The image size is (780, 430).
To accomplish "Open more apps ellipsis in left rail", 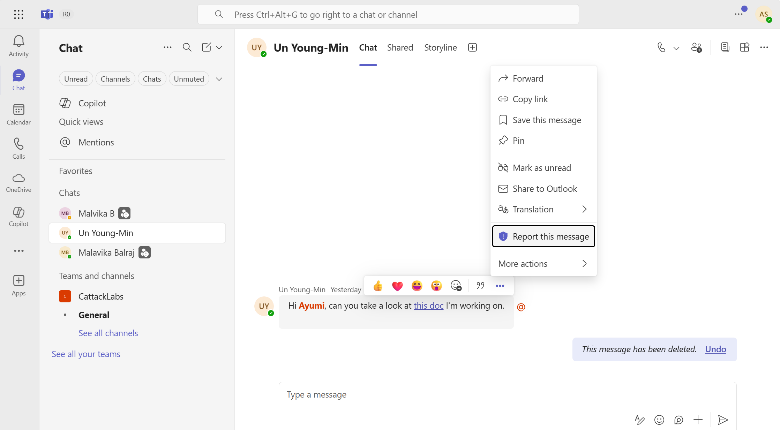I will pos(18,251).
